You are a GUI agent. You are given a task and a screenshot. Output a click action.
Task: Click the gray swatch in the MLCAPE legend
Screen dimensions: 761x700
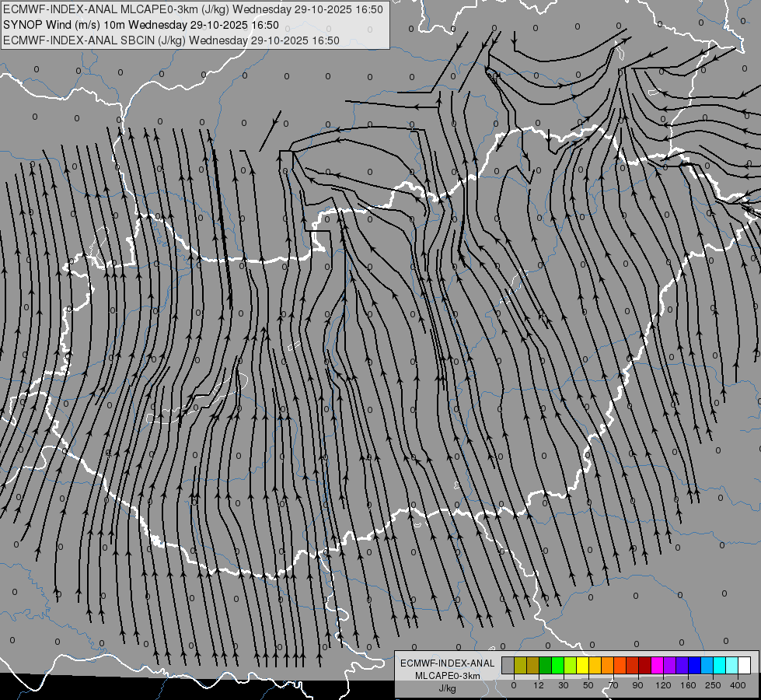pyautogui.click(x=508, y=665)
